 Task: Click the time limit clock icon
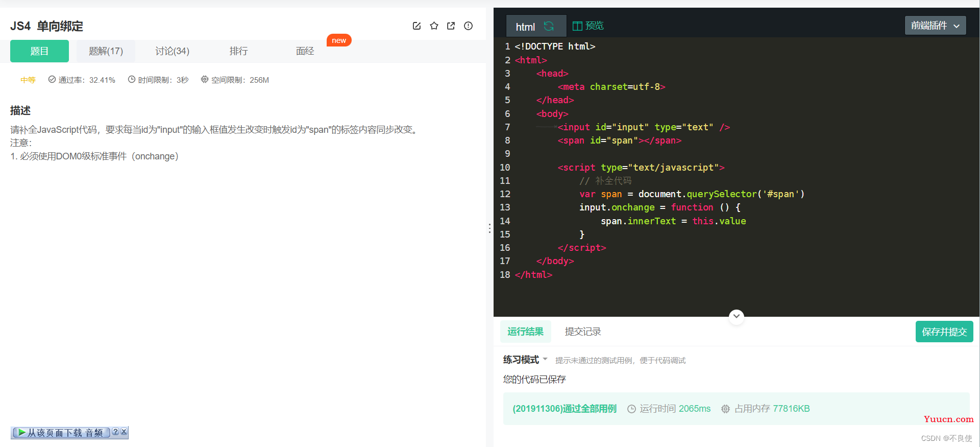click(132, 79)
